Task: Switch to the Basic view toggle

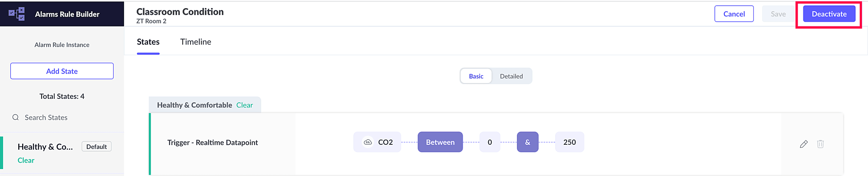Action: pyautogui.click(x=476, y=76)
